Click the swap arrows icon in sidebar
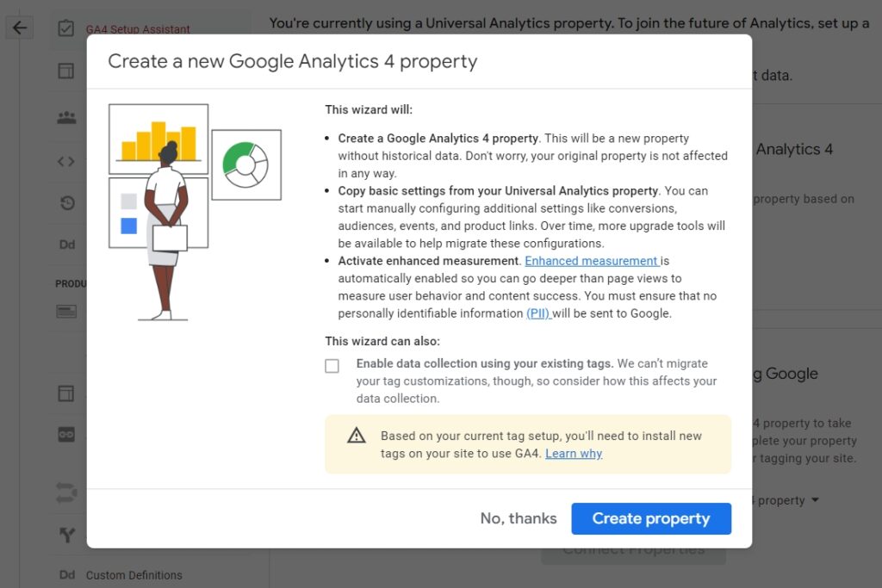The width and height of the screenshot is (882, 588). (66, 492)
